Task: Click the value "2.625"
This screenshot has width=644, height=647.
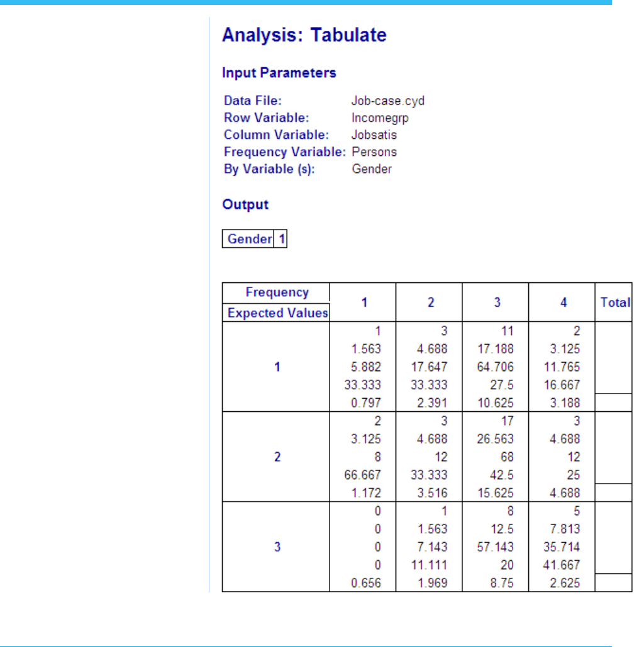Action: click(565, 583)
